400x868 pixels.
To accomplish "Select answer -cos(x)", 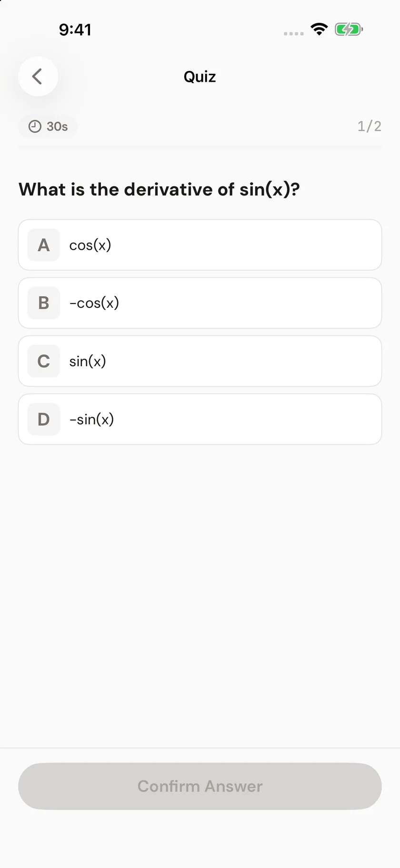I will [x=200, y=303].
